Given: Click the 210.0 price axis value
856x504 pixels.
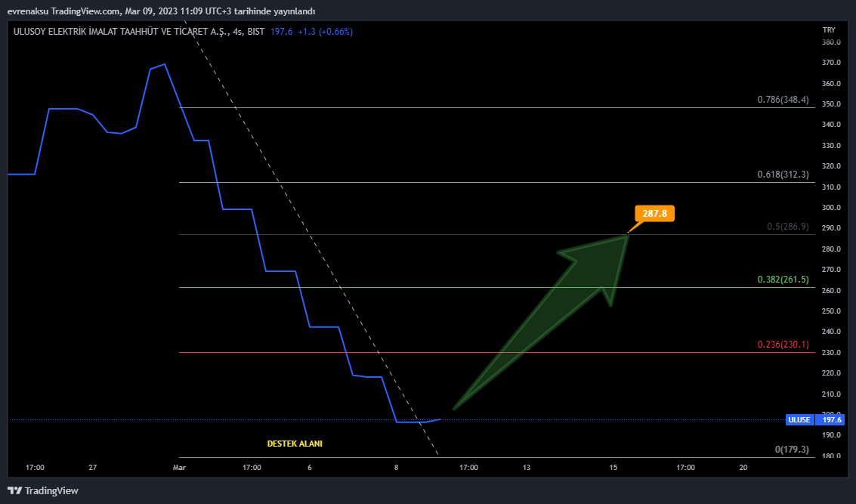Looking at the screenshot, I should click(831, 394).
